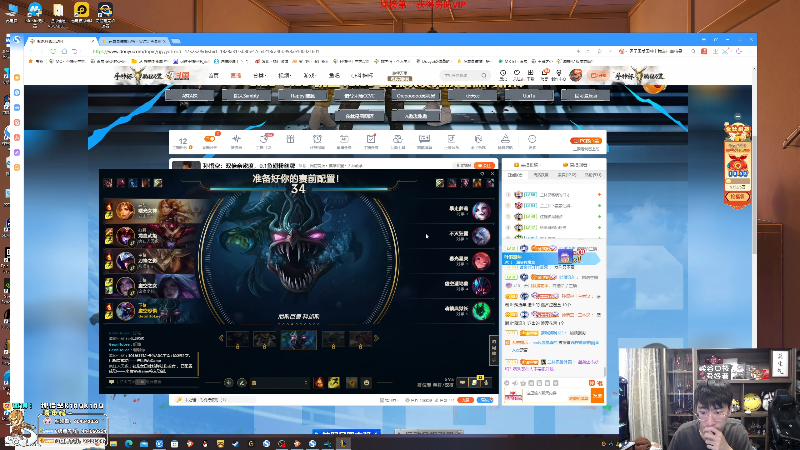This screenshot has height=450, width=800.
Task: Click the green Thresh portrait on right team
Action: [481, 311]
